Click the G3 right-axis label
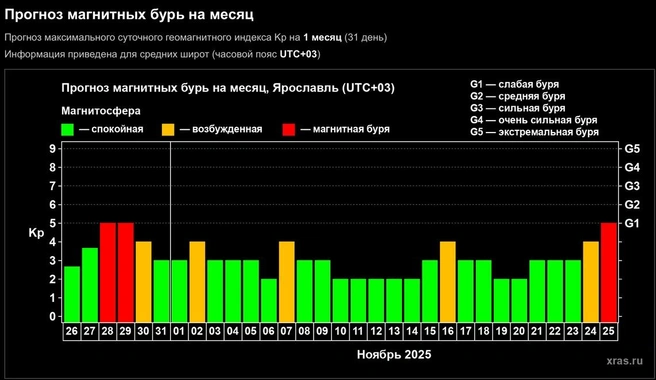This screenshot has height=380, width=656. (x=632, y=186)
